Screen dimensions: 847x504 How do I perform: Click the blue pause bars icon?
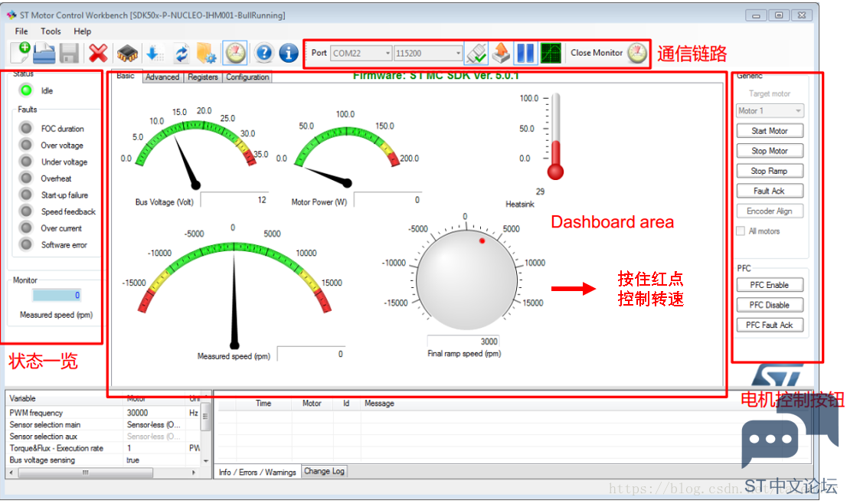pyautogui.click(x=525, y=53)
